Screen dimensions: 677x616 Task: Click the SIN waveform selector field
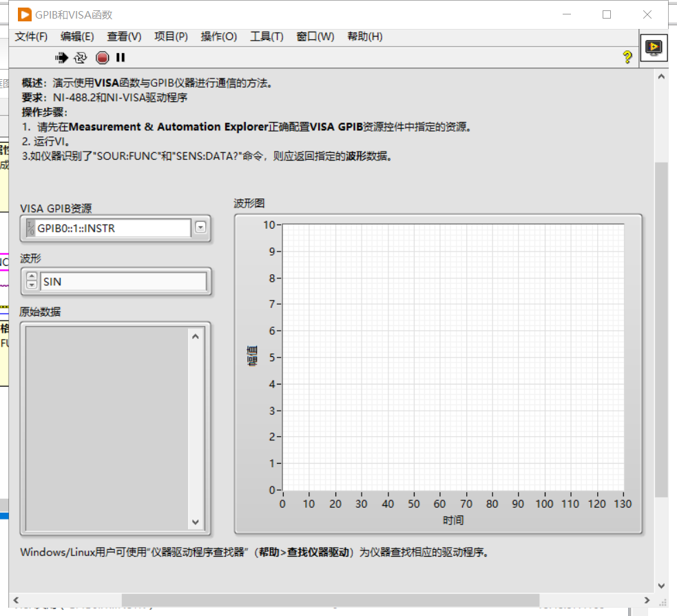[123, 282]
